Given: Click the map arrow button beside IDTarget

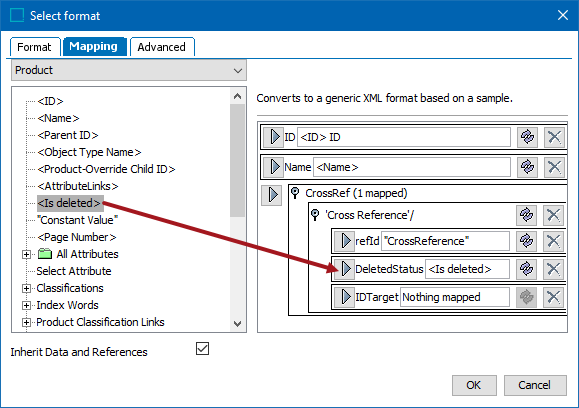Looking at the screenshot, I should (x=345, y=297).
